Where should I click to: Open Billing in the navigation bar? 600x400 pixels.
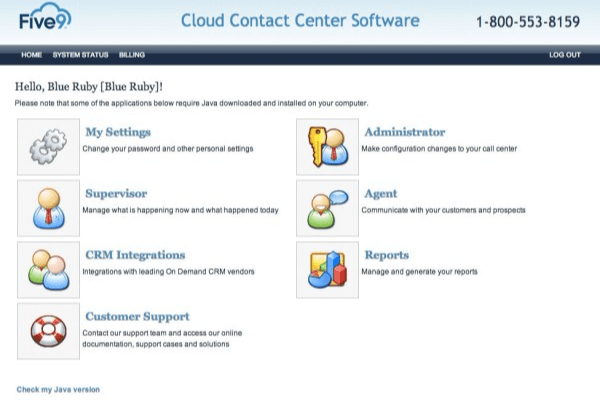(131, 55)
